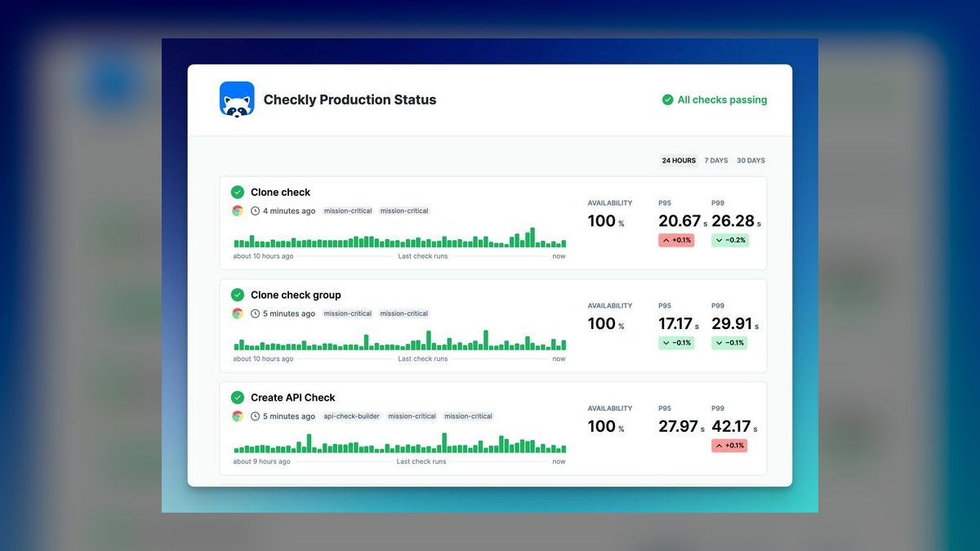This screenshot has width=980, height=551.
Task: Click 100 % availability for Create API Check
Action: (x=606, y=426)
